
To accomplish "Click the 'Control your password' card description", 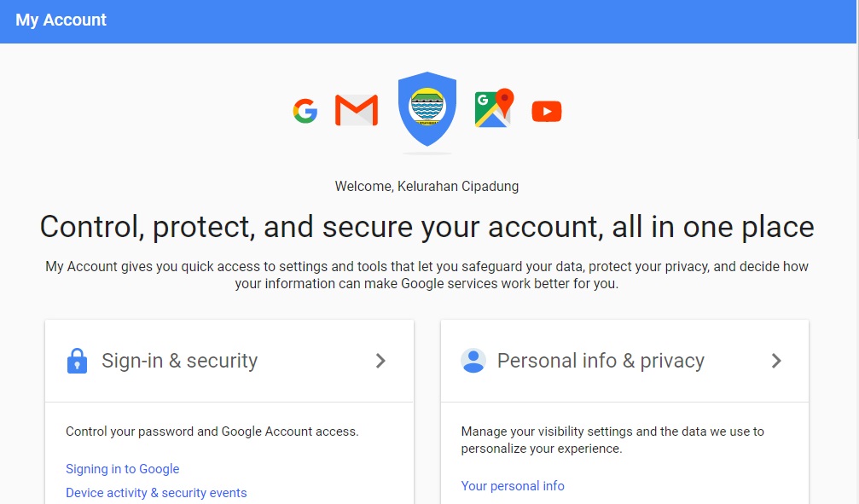I will pyautogui.click(x=212, y=432).
